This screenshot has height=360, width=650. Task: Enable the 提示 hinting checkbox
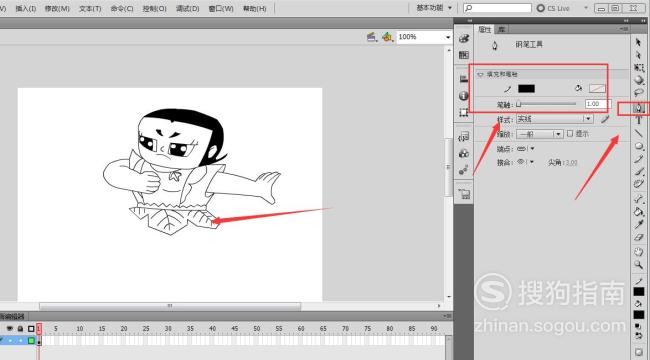tap(570, 134)
